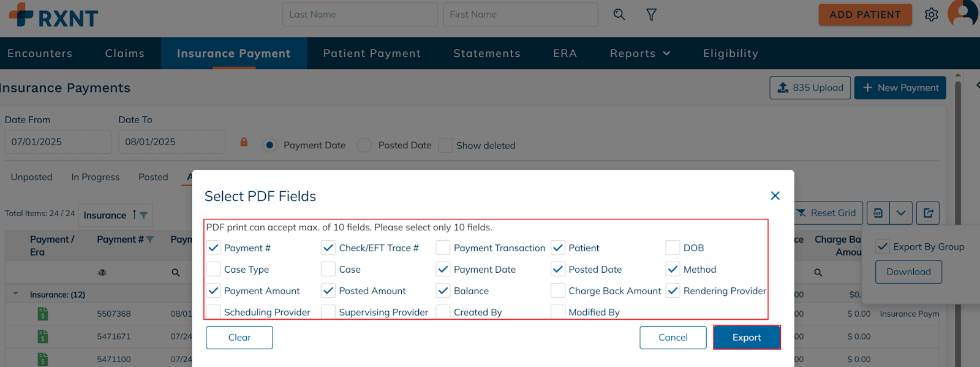Click green payment icon for 5507368

click(x=42, y=314)
